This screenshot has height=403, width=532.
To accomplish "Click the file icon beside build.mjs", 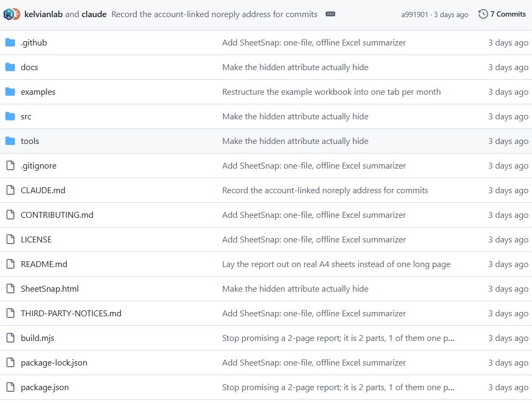I will pyautogui.click(x=11, y=338).
